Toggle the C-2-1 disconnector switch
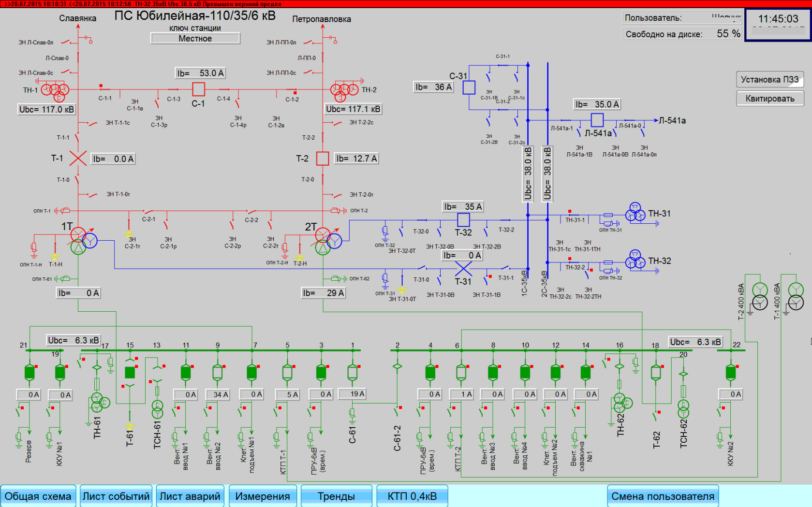The image size is (812, 507). [x=148, y=212]
